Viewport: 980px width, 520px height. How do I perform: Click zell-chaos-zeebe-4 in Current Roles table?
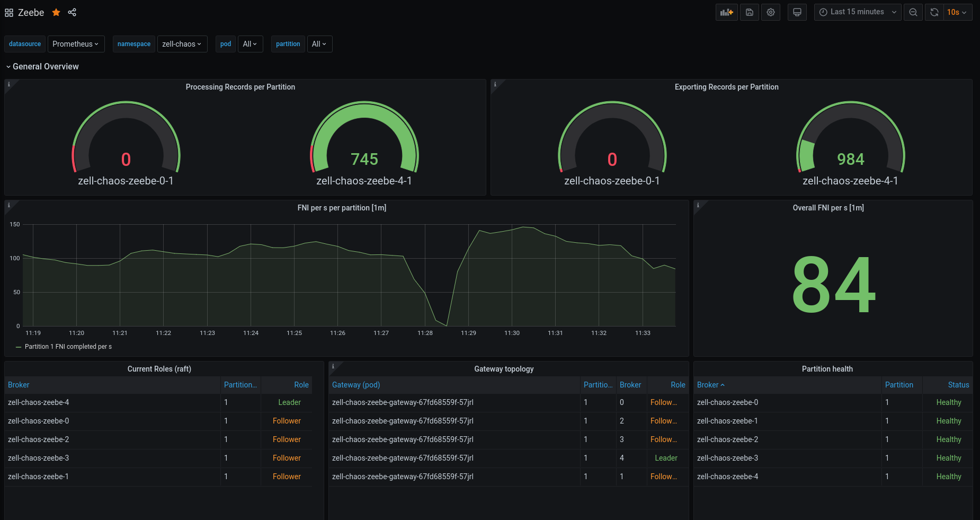click(x=39, y=402)
